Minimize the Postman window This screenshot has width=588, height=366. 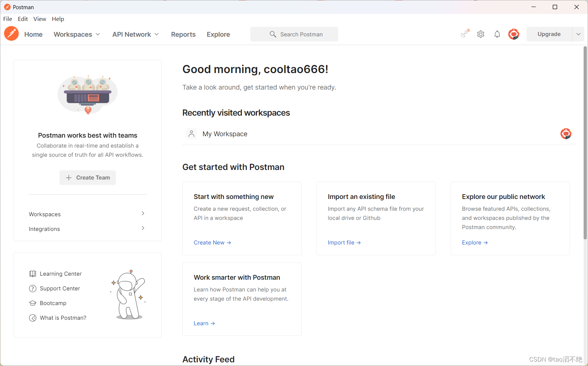point(534,7)
